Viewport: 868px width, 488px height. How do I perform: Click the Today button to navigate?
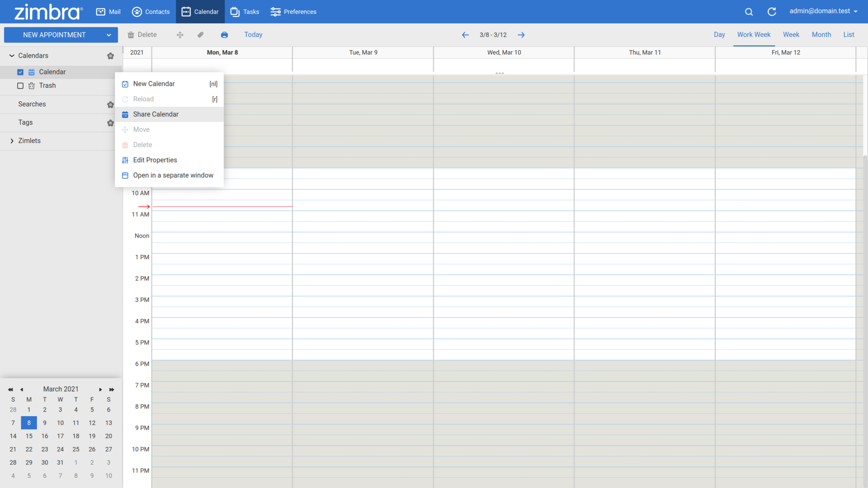tap(253, 34)
